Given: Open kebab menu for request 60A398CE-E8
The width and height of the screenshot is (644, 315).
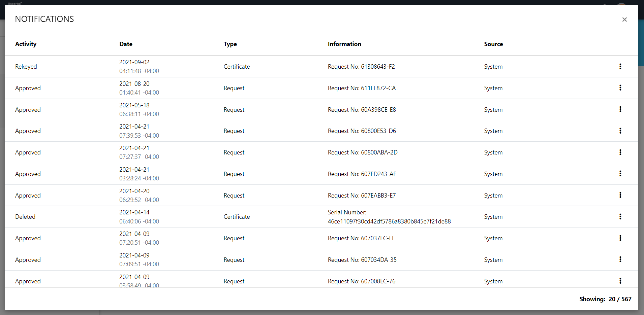Looking at the screenshot, I should [620, 109].
